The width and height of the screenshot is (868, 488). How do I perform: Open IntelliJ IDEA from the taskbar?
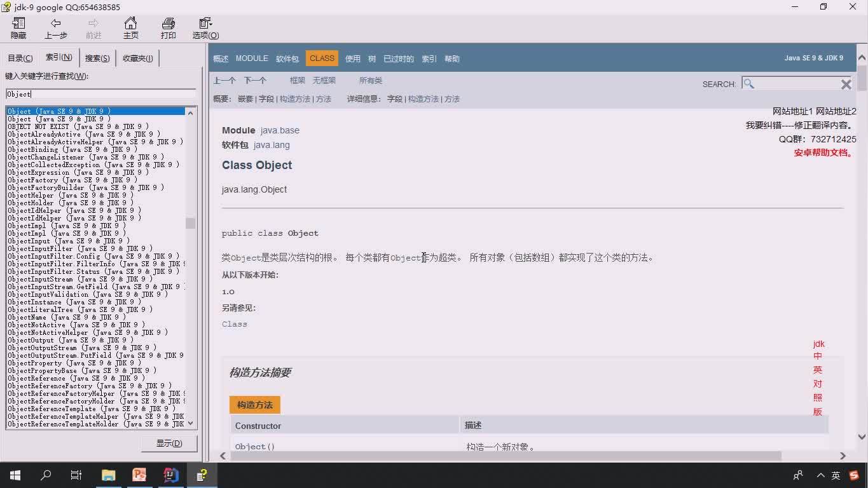click(170, 475)
